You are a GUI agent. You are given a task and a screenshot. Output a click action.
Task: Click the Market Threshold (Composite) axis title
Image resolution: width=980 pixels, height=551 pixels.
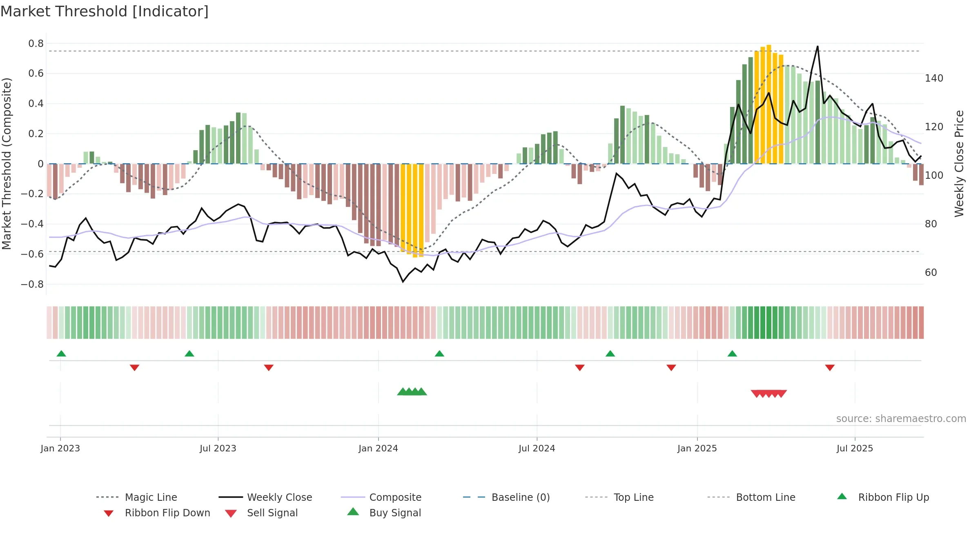click(x=7, y=164)
